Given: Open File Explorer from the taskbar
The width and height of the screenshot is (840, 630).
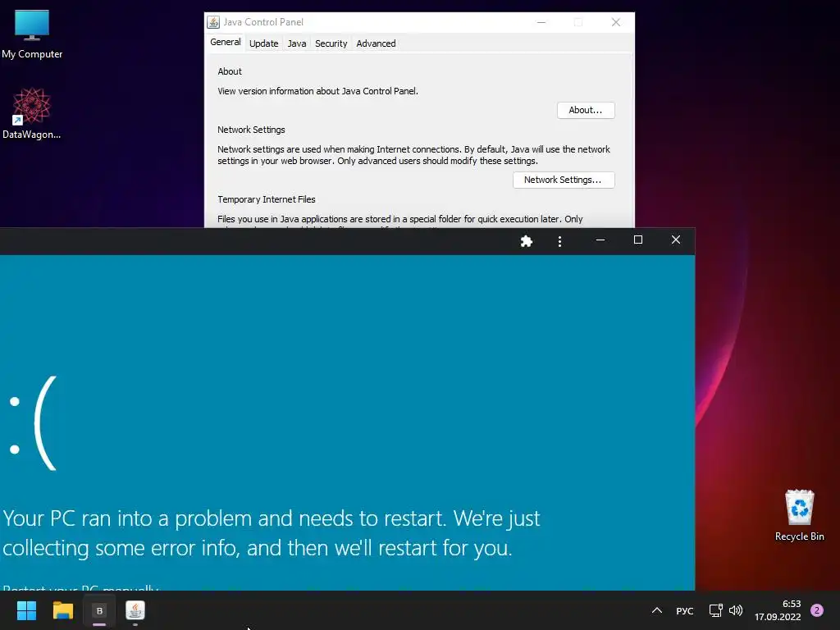Looking at the screenshot, I should click(x=62, y=610).
